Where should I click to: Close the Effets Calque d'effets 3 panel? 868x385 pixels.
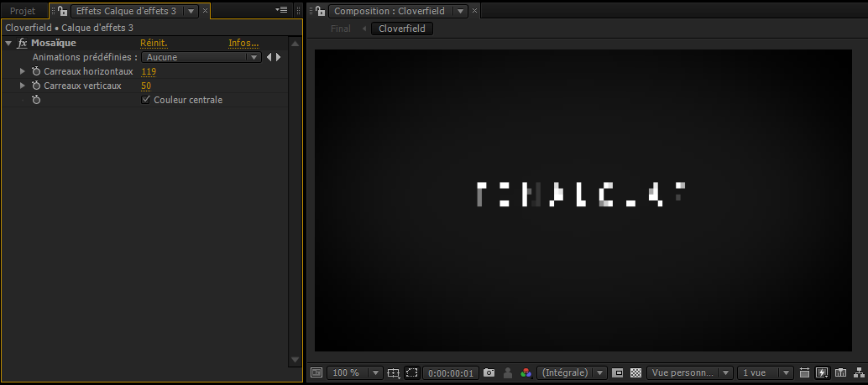(205, 11)
